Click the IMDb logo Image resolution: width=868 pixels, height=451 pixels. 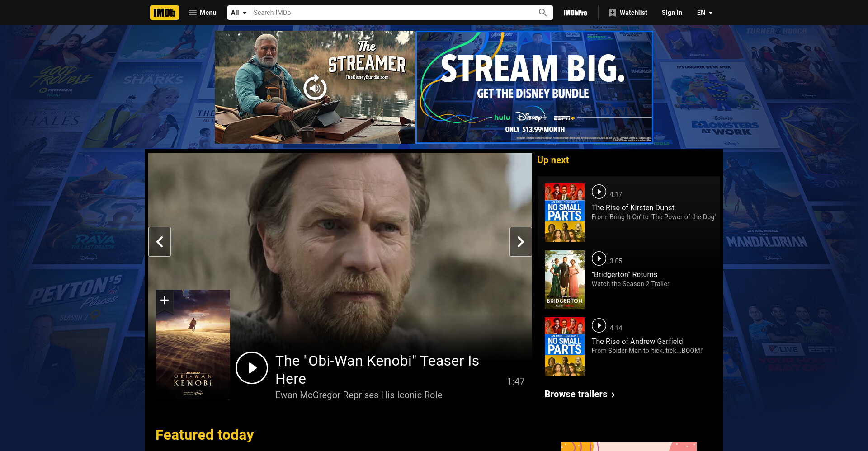[x=164, y=13]
